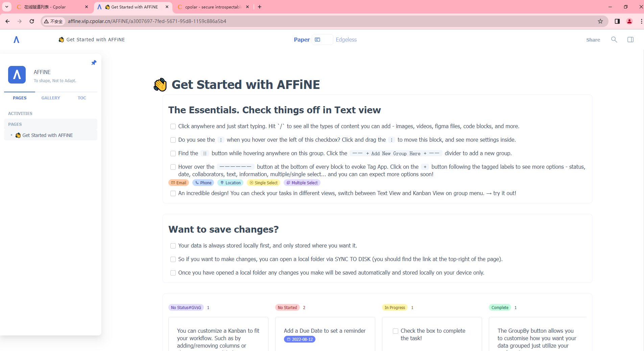644x351 pixels.
Task: Check the 'Do you see the' checkbox
Action: (x=173, y=140)
